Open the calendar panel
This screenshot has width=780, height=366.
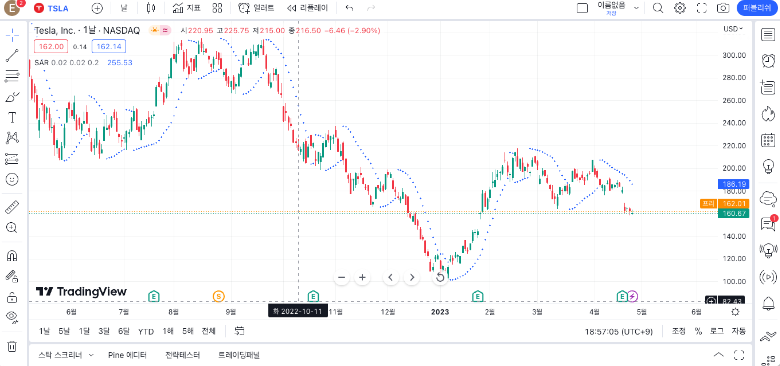click(x=768, y=140)
